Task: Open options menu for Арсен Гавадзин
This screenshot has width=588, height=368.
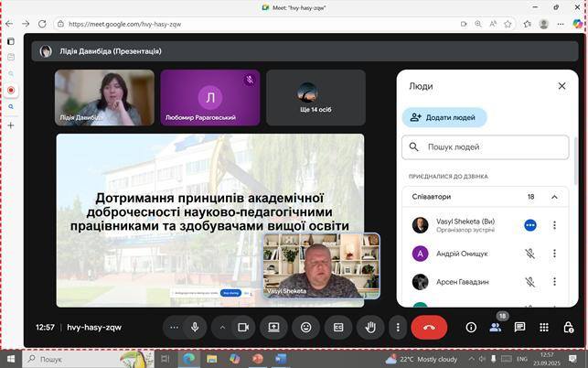Action: coord(554,282)
